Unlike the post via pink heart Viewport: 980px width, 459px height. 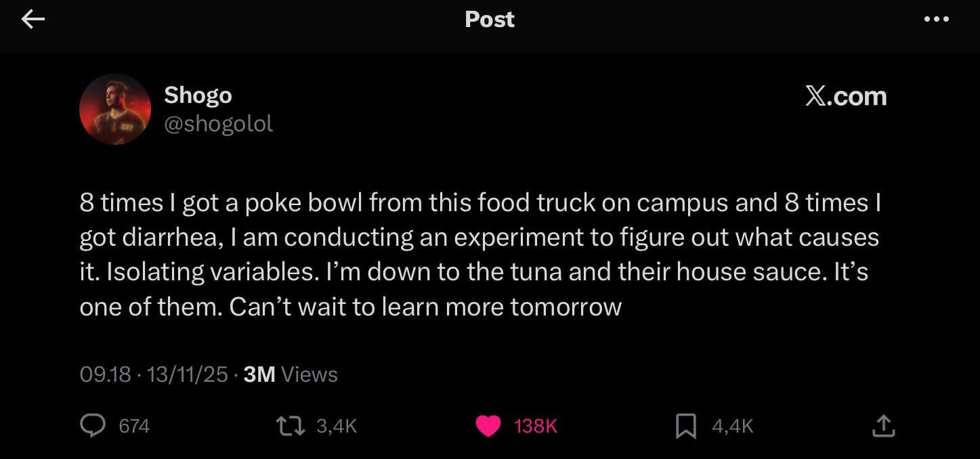[488, 426]
